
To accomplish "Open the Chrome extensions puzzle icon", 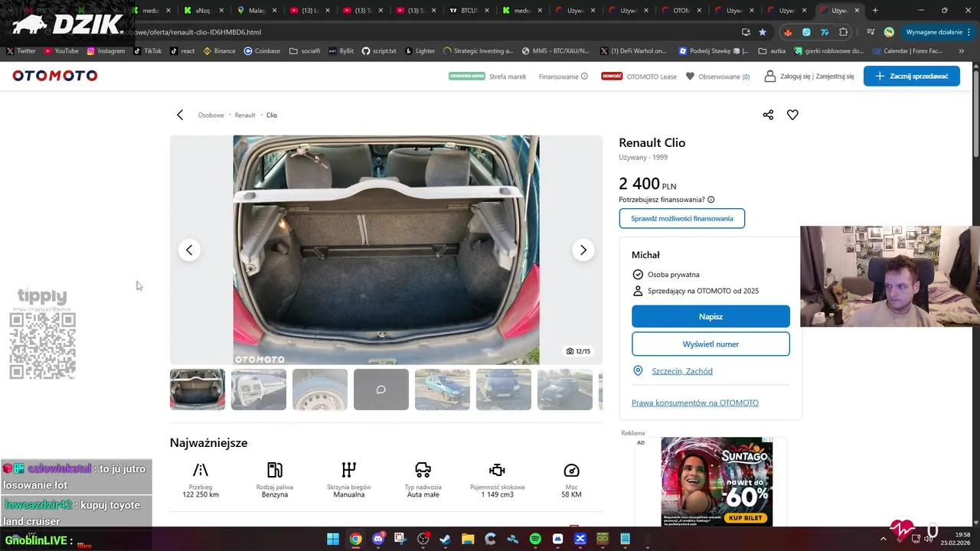I will pyautogui.click(x=844, y=32).
